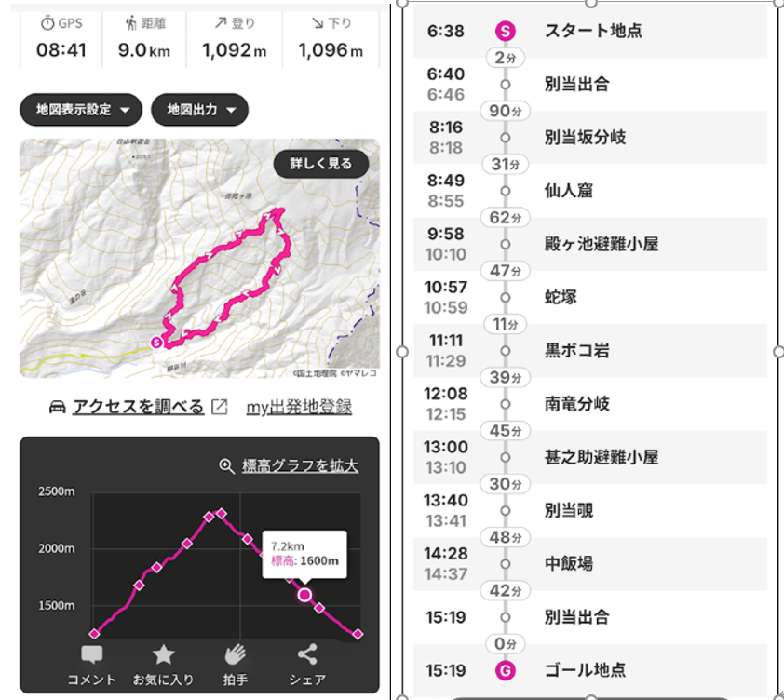Click the pink S icon in timeline
The height and width of the screenshot is (700, 784).
505,31
